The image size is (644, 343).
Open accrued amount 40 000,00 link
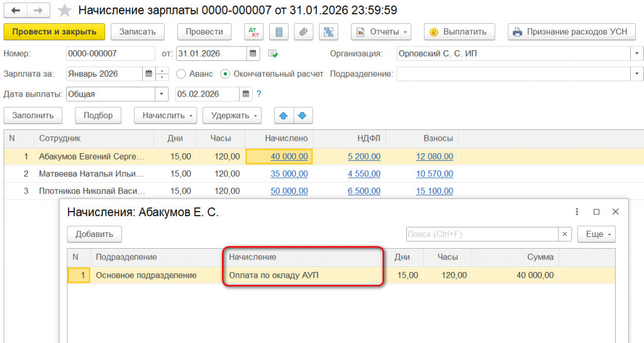[x=289, y=156]
